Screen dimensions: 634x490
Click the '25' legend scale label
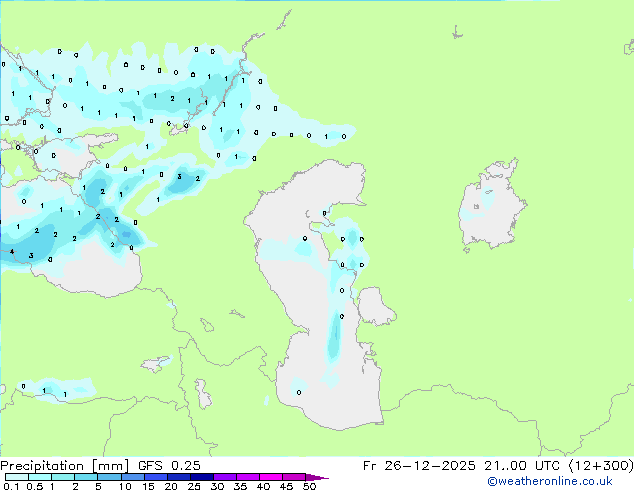194,486
